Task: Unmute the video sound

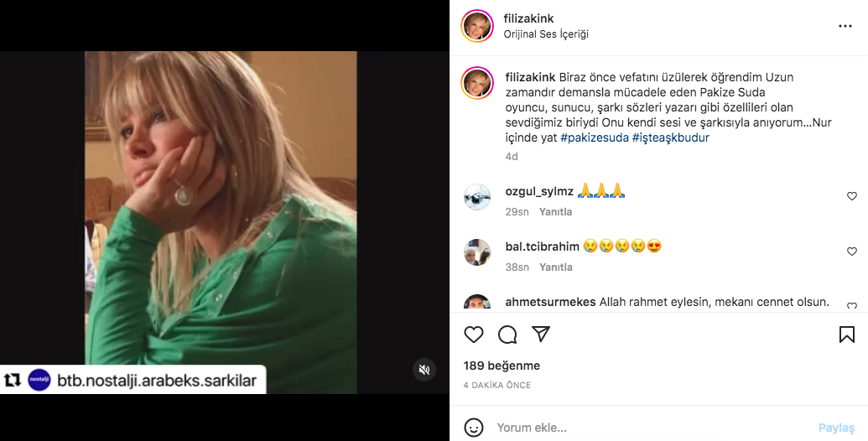Action: [424, 370]
